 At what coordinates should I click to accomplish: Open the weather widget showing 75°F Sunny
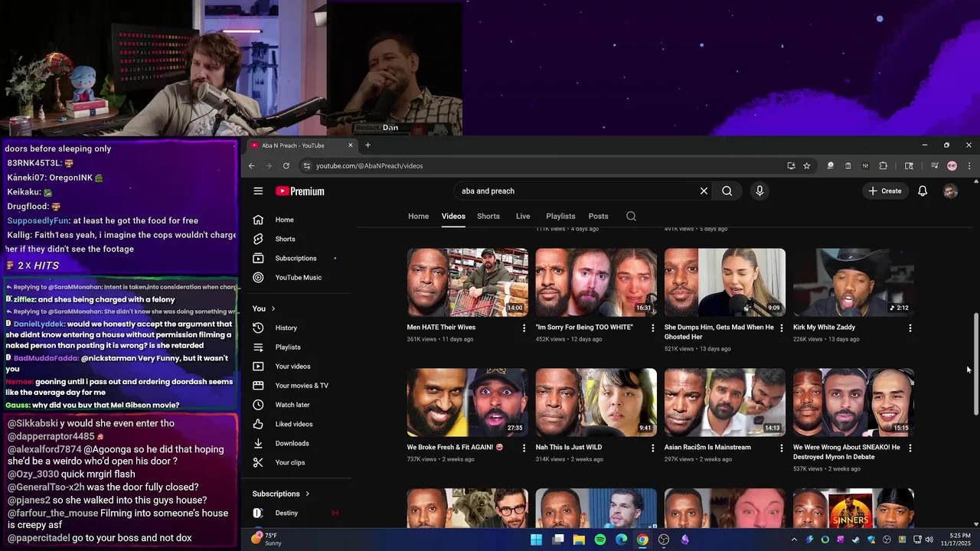pyautogui.click(x=266, y=540)
